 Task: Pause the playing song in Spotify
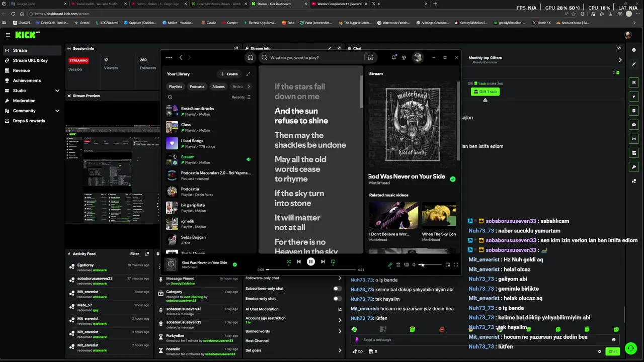311,262
